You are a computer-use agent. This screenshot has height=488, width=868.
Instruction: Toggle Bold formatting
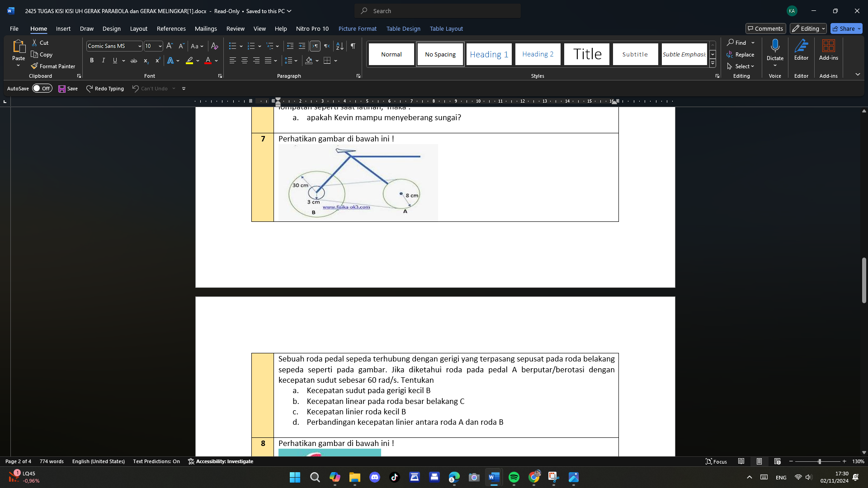click(92, 61)
